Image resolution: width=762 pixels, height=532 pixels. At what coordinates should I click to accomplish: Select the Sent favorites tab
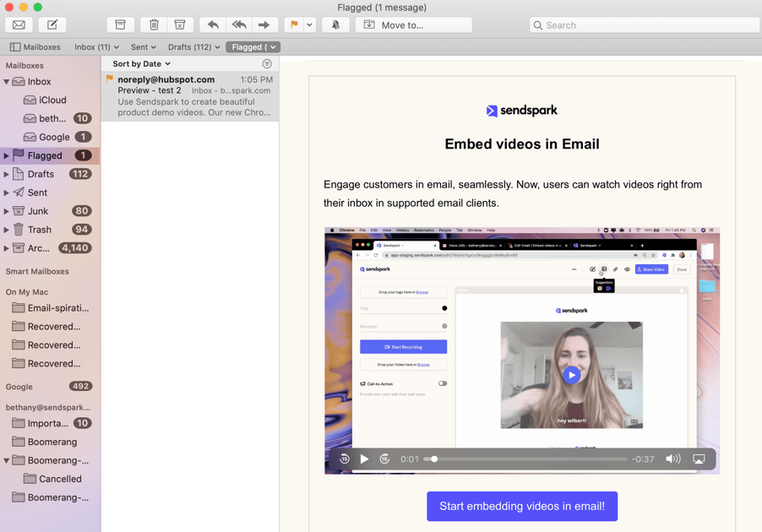point(143,47)
